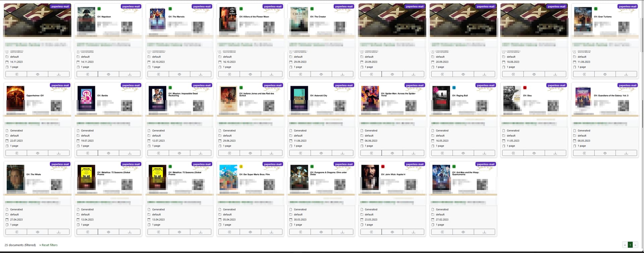Filter by 'default' storage path on Raging Bull card
Viewport: 644px width, 253px height.
click(440, 136)
